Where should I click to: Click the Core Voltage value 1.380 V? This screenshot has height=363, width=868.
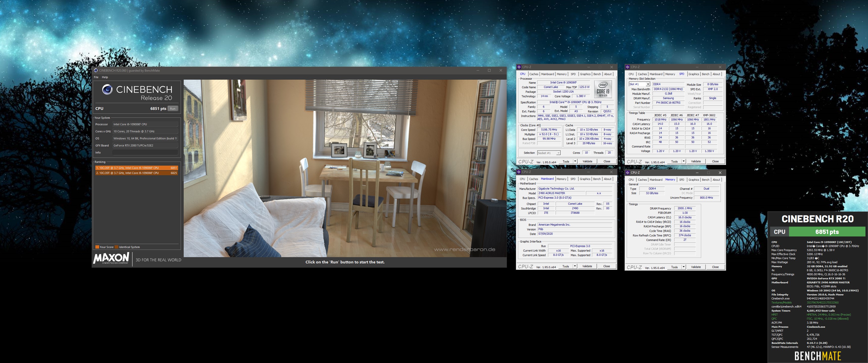[x=581, y=96]
